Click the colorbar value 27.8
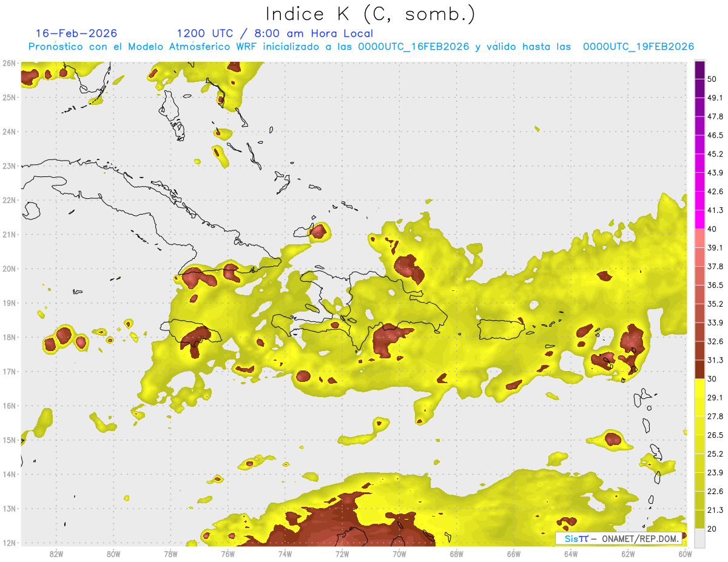 (715, 416)
